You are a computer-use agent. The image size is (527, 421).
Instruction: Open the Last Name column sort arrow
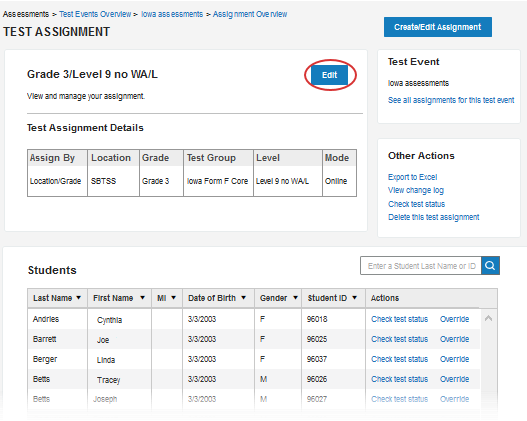pos(79,298)
